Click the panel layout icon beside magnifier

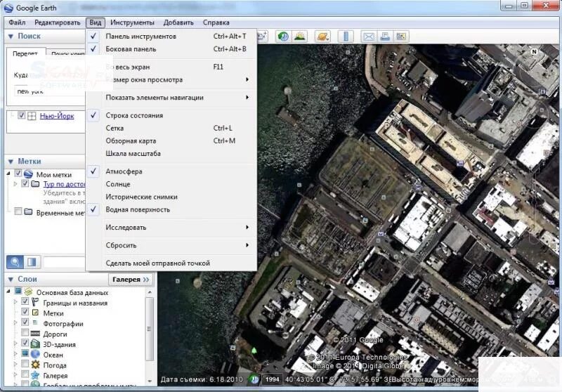pos(32,262)
